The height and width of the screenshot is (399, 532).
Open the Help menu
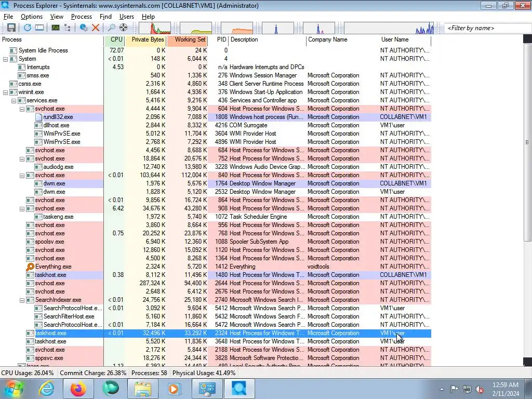tap(148, 17)
